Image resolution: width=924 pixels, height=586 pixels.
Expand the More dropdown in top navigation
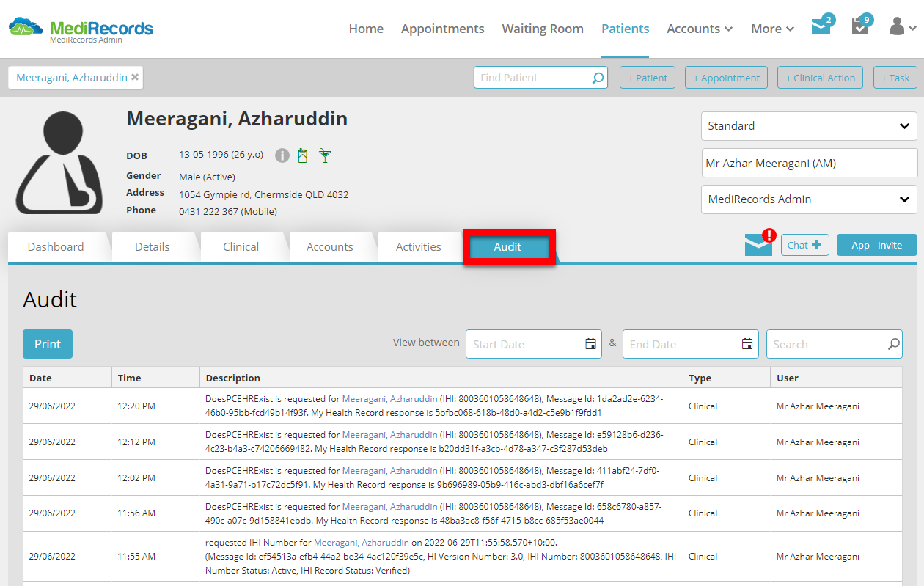click(x=773, y=29)
